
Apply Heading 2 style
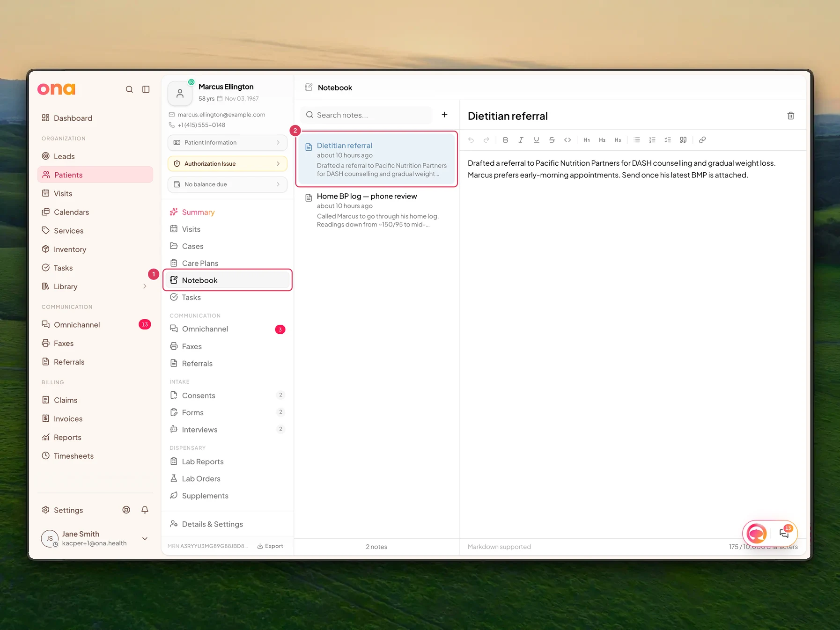pos(602,140)
